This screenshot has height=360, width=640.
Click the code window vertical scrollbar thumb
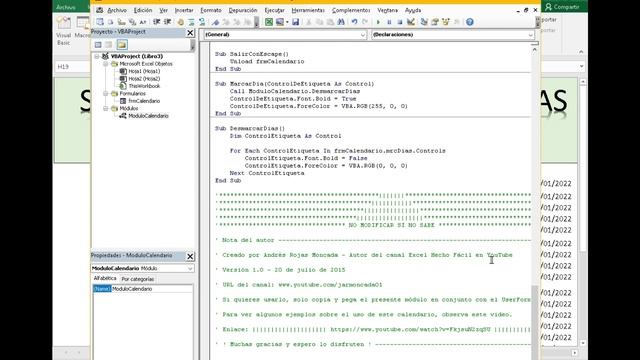(x=534, y=322)
